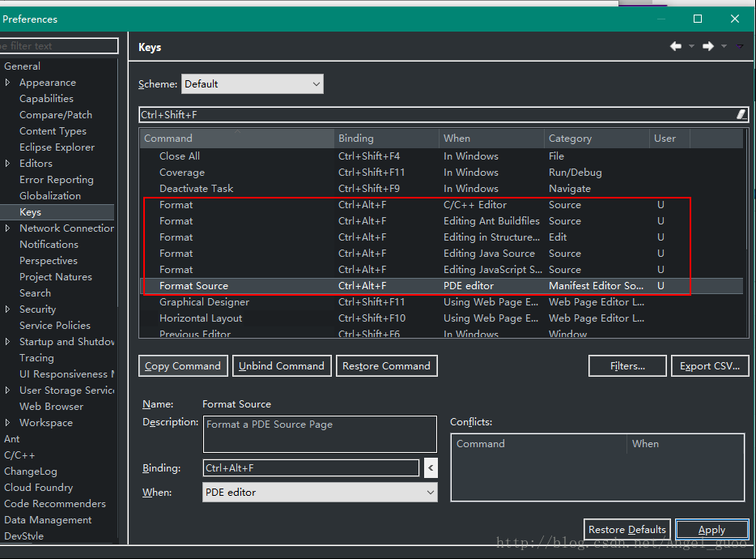The image size is (756, 559).
Task: Select Code Recommenders in the tree
Action: point(55,503)
